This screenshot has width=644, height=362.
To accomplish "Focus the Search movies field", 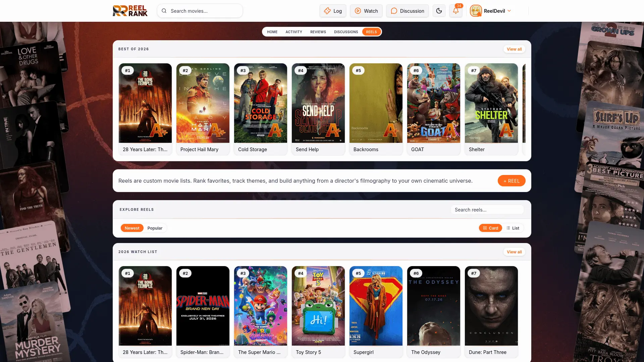I will point(200,11).
